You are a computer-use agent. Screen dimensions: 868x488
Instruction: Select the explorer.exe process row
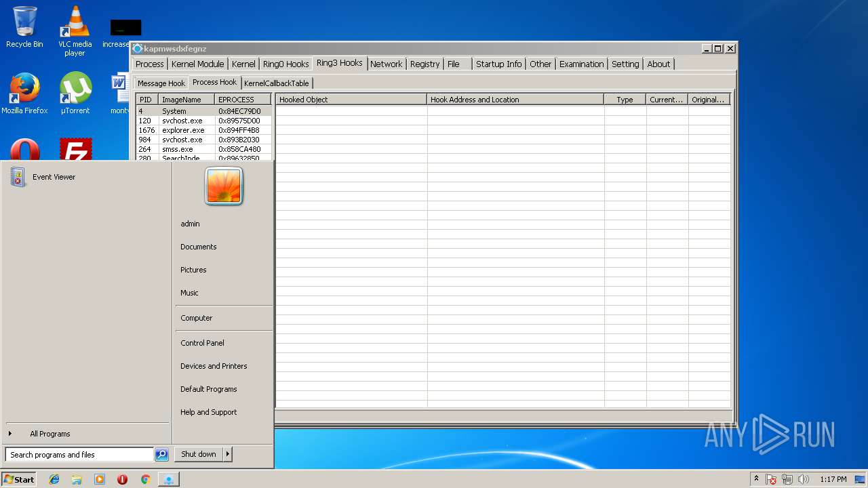[x=203, y=130]
